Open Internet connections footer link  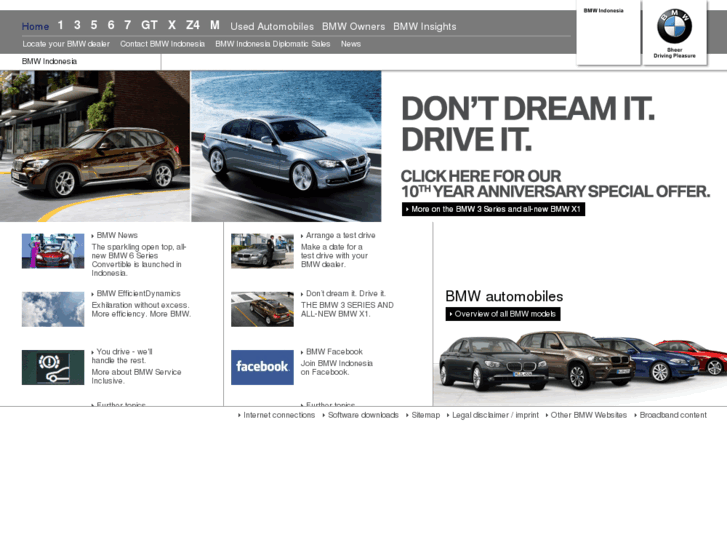pyautogui.click(x=279, y=415)
